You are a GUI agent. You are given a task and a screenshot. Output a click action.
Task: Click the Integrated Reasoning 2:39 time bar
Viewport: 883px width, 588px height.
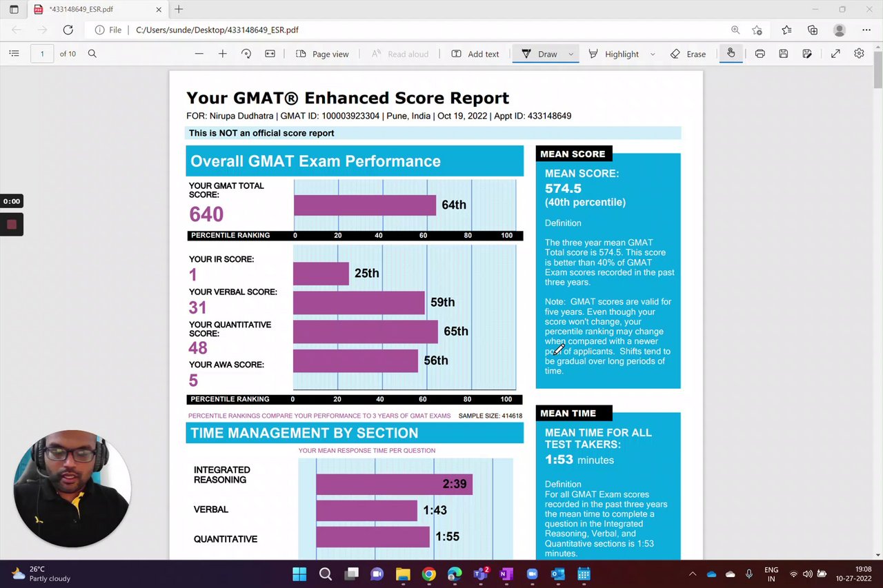tap(394, 484)
